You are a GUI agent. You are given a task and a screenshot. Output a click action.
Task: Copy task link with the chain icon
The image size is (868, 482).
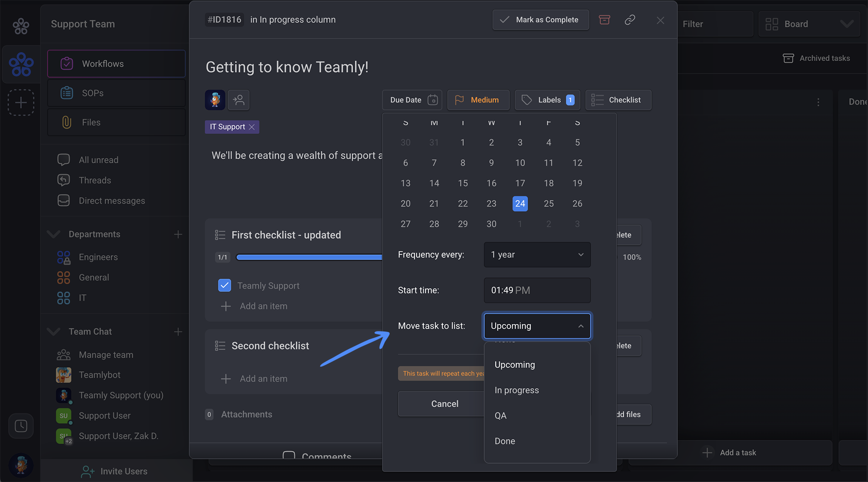tap(630, 20)
